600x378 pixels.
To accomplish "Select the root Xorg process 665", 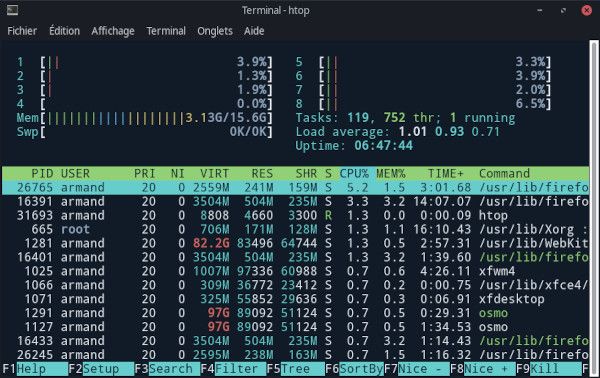I will [295, 230].
